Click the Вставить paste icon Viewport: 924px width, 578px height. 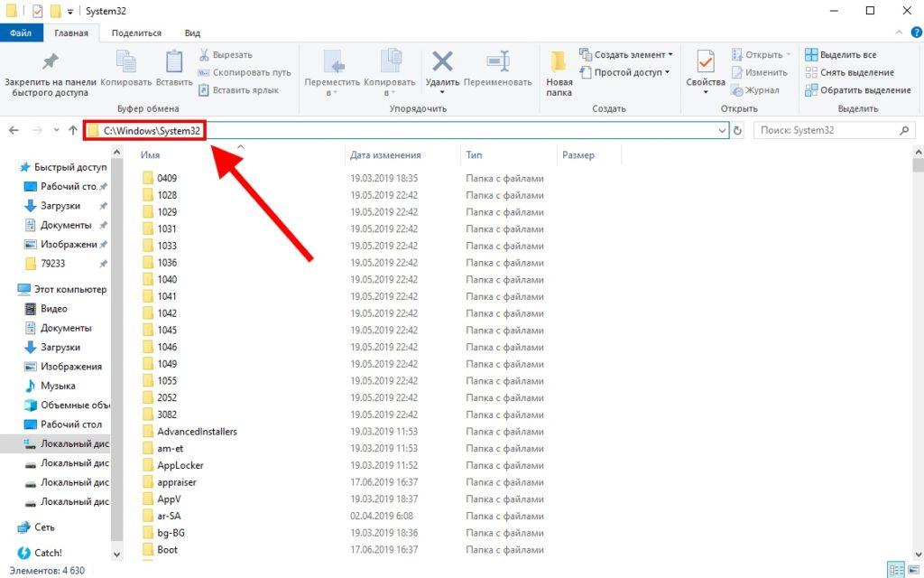point(174,61)
